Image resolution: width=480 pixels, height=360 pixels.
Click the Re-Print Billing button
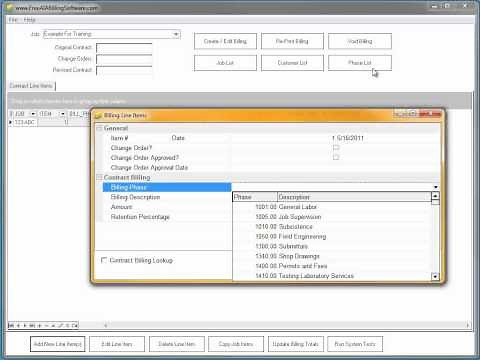point(292,41)
